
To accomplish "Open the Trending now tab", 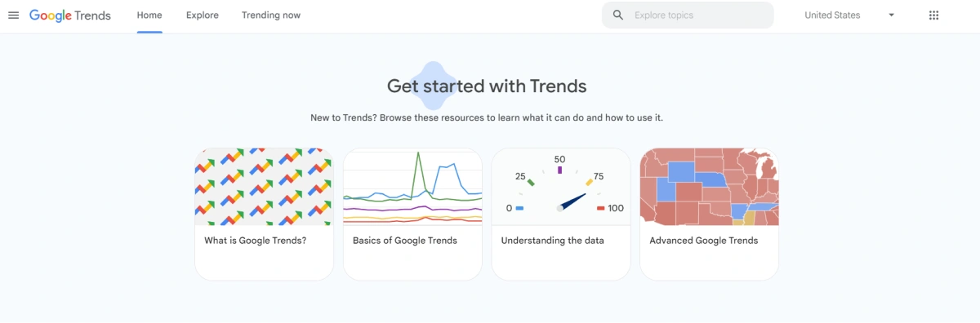I will tap(271, 15).
